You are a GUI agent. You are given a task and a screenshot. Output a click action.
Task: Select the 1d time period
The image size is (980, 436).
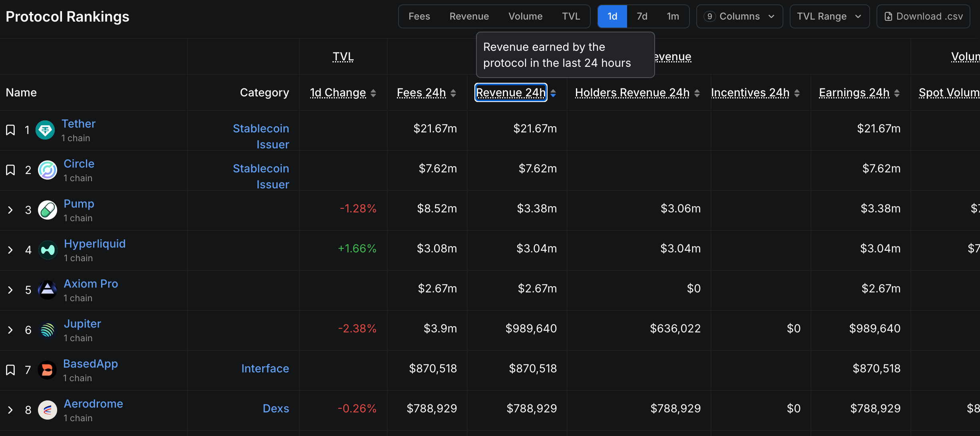612,16
